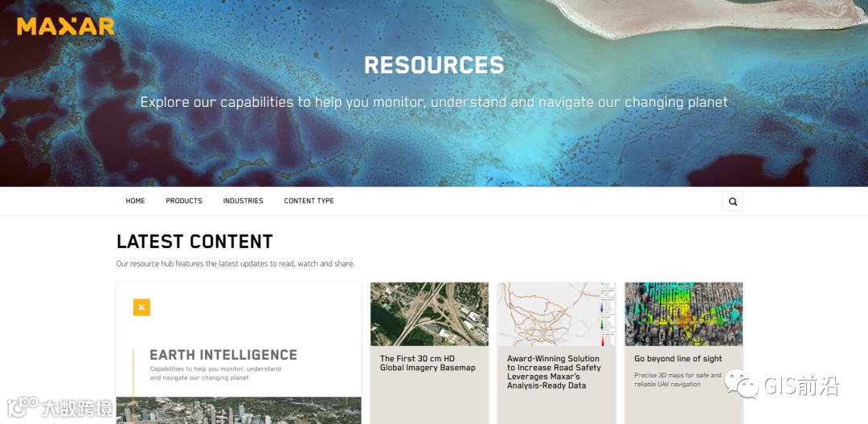
Task: Click the RESOURCES banner title
Action: (x=434, y=65)
